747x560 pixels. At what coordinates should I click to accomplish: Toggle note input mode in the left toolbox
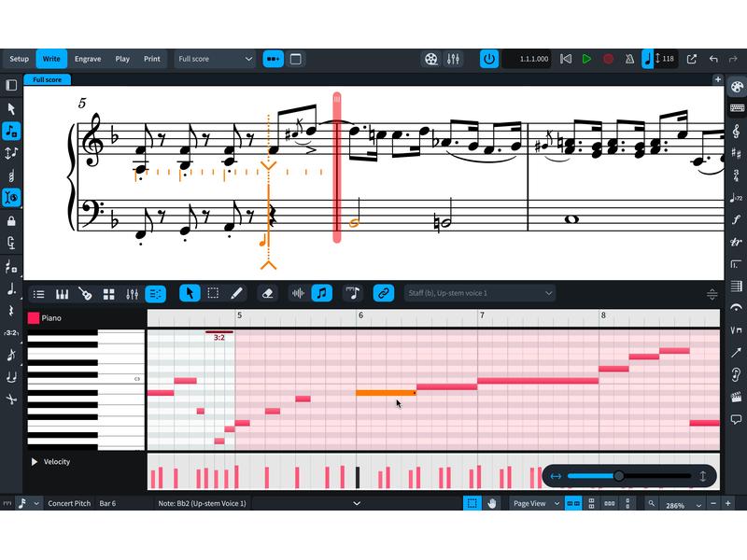click(x=11, y=131)
